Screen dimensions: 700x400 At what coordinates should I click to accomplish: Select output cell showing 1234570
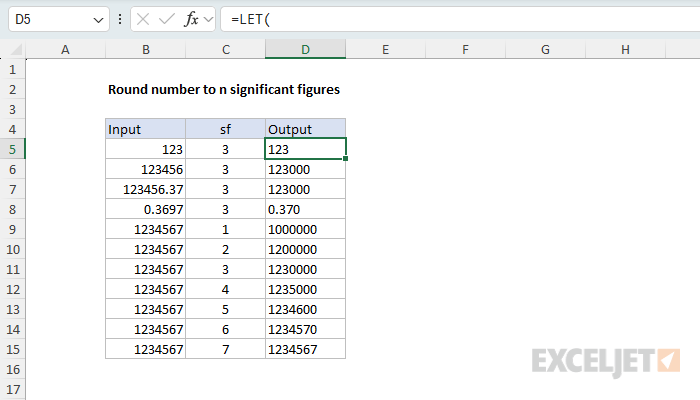[305, 329]
